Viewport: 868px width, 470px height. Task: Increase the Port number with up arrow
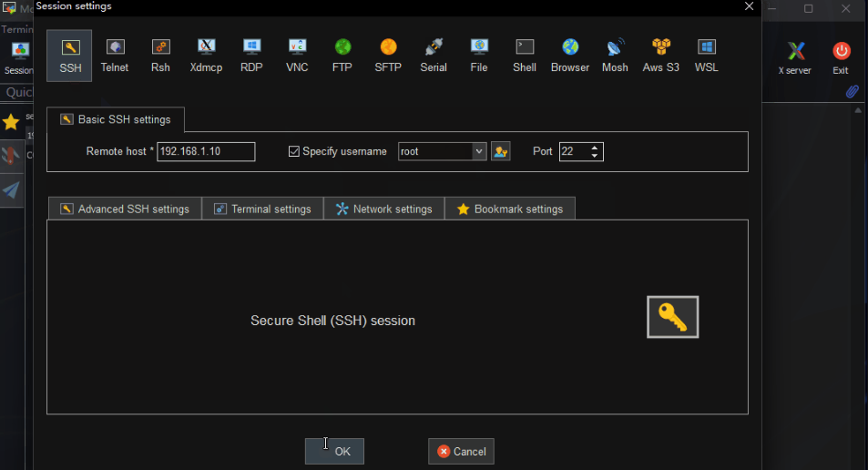click(x=595, y=148)
